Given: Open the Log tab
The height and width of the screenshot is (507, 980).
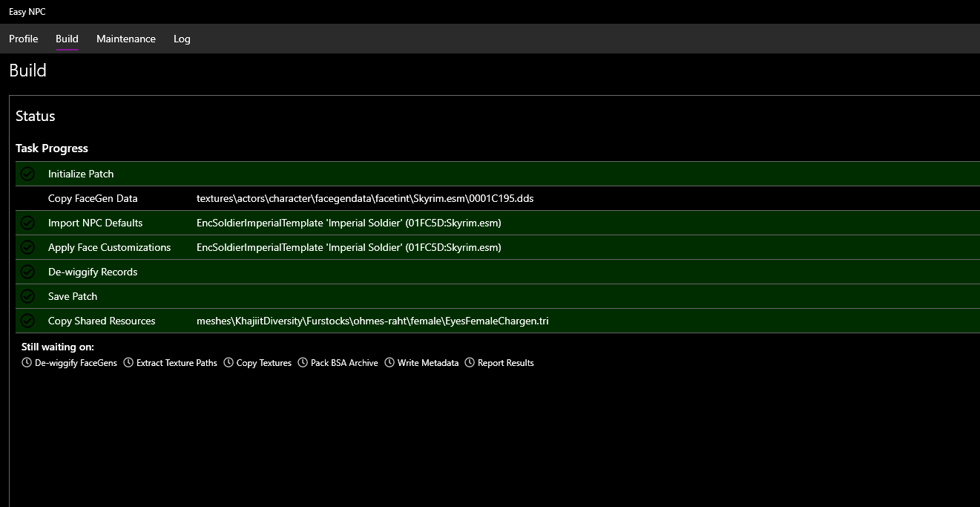Looking at the screenshot, I should pyautogui.click(x=182, y=39).
